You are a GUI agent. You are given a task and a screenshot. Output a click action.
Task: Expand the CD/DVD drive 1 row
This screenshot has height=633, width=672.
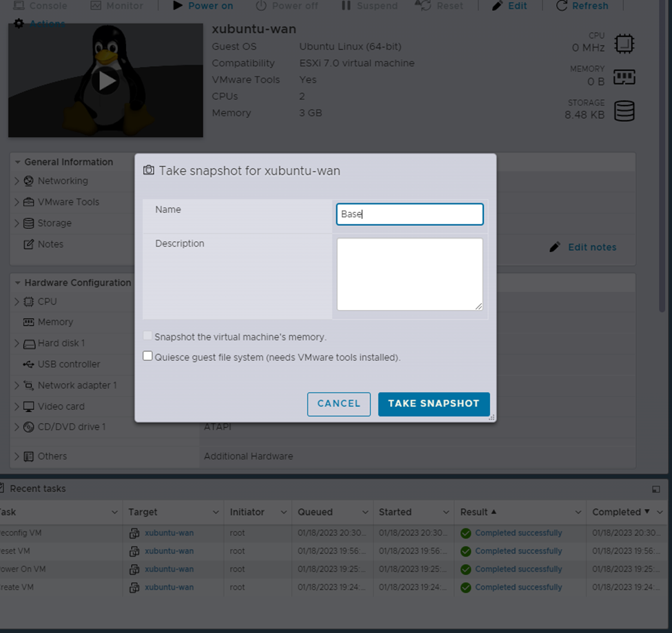17,426
